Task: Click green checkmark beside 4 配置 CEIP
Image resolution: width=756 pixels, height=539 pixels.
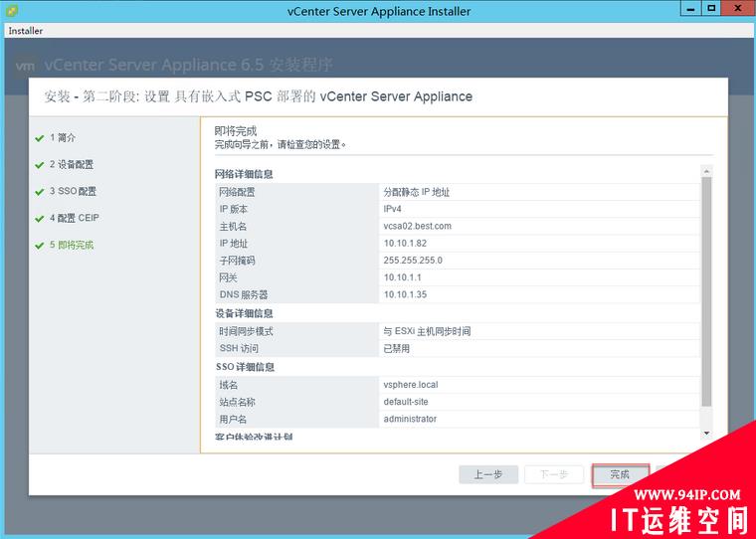Action: tap(40, 219)
